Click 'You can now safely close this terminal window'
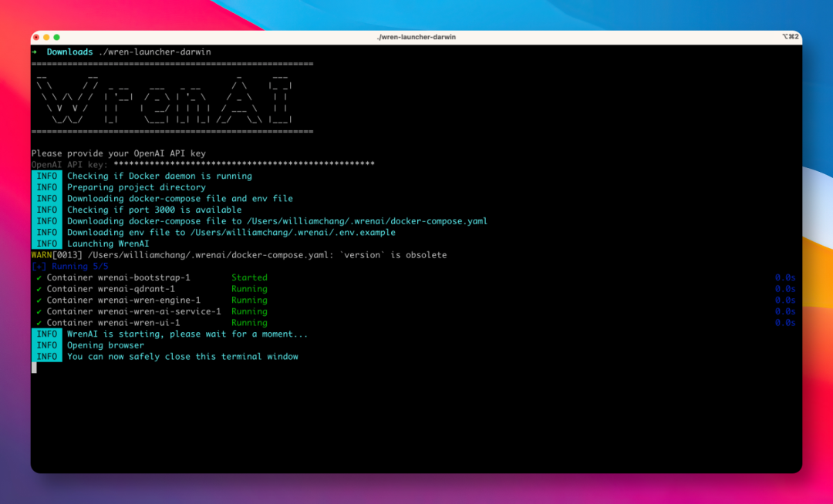The image size is (833, 504). (182, 357)
